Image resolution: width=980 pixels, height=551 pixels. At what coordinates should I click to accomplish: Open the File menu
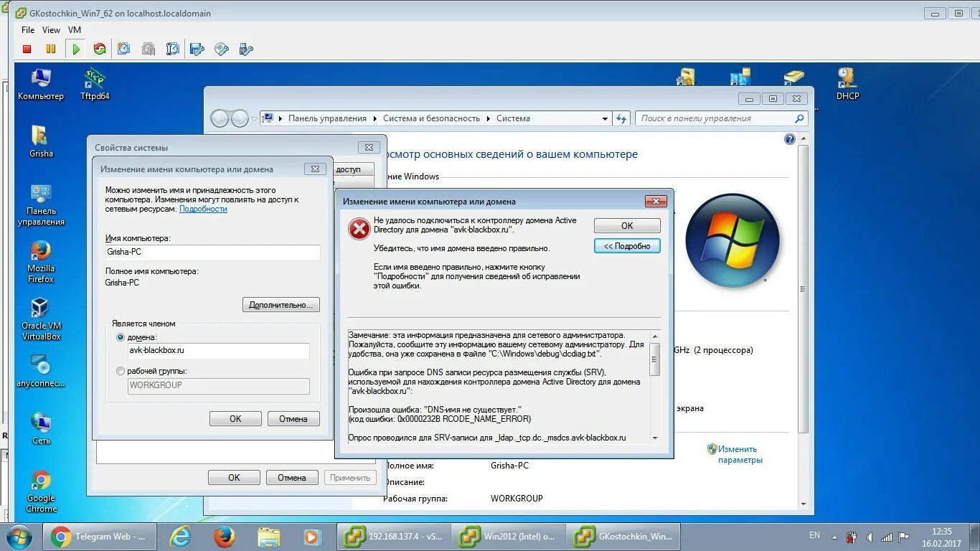point(28,30)
